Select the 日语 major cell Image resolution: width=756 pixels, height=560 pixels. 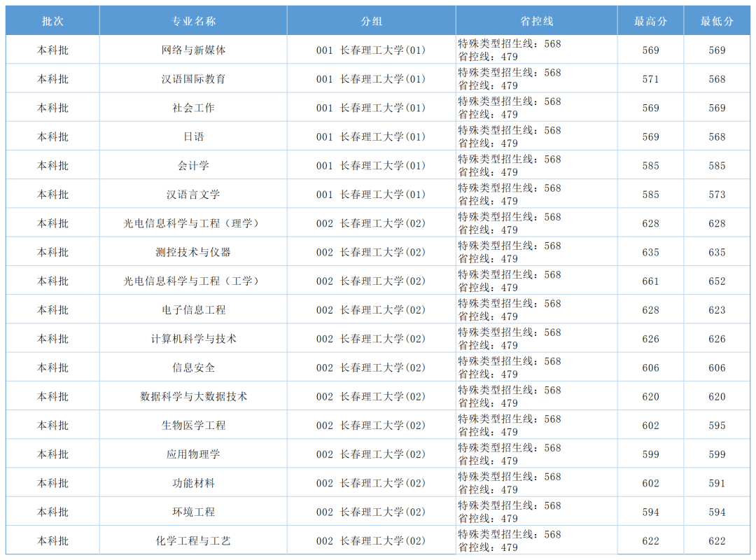(193, 136)
